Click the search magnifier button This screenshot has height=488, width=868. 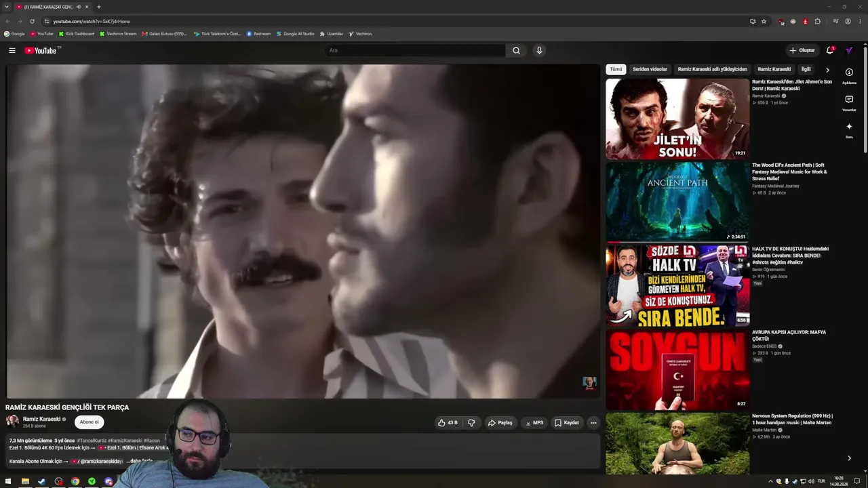tap(516, 50)
